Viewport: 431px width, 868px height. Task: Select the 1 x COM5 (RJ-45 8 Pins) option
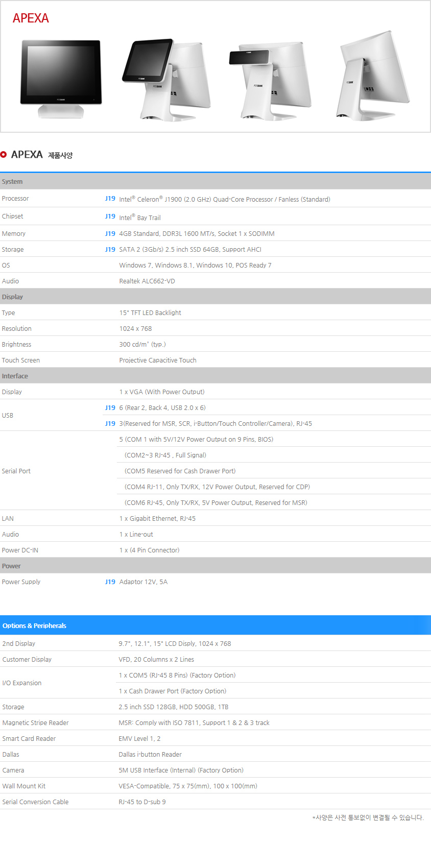click(177, 676)
